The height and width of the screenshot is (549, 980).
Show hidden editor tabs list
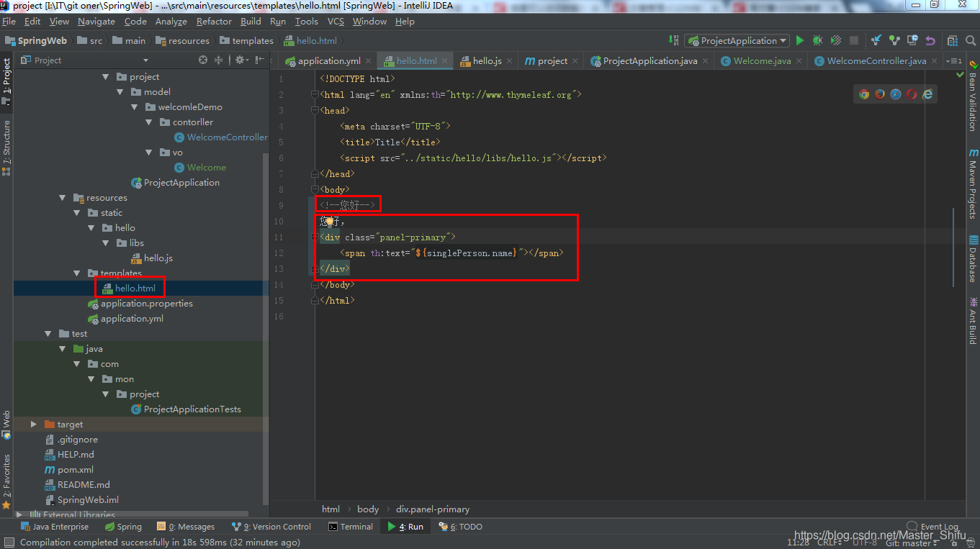954,61
